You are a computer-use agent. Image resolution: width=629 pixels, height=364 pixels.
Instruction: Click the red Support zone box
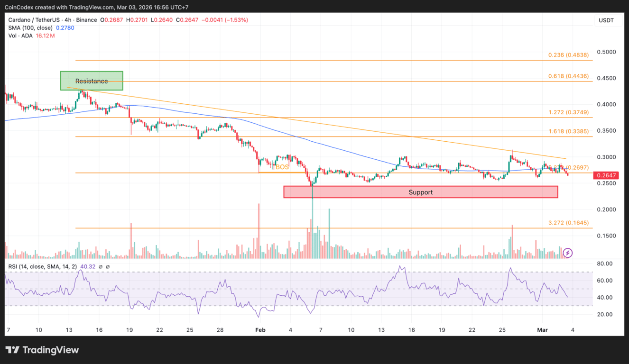point(420,192)
